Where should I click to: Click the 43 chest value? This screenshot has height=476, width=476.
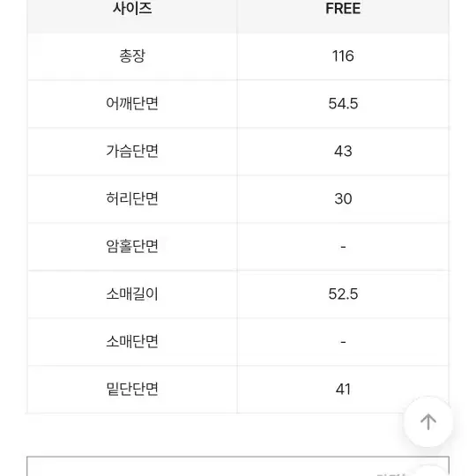[x=343, y=152]
